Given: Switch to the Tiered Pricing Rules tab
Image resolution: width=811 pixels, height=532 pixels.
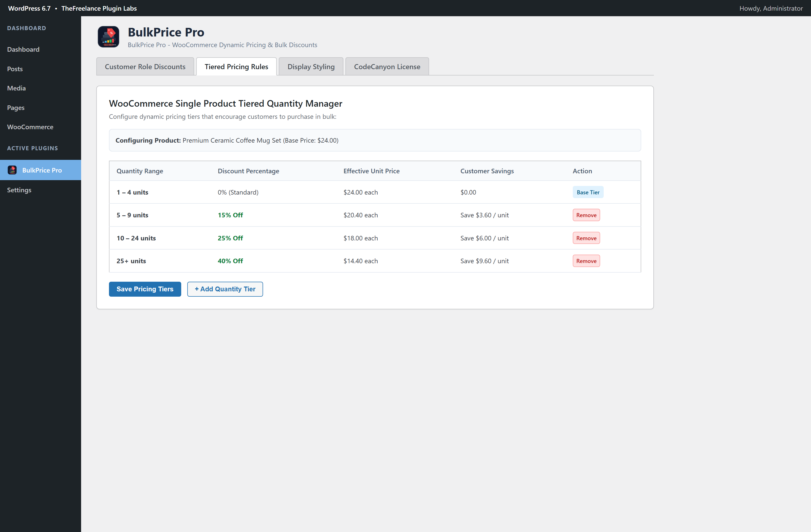Looking at the screenshot, I should tap(236, 67).
